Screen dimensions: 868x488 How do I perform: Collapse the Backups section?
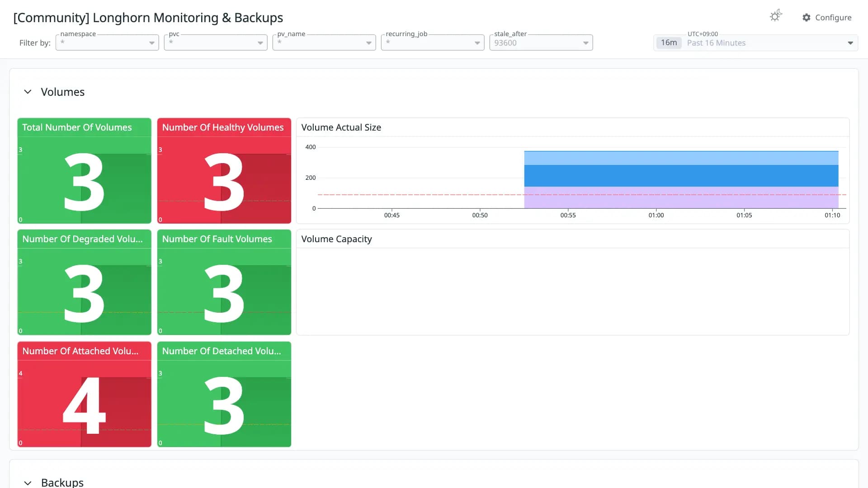[x=28, y=483]
